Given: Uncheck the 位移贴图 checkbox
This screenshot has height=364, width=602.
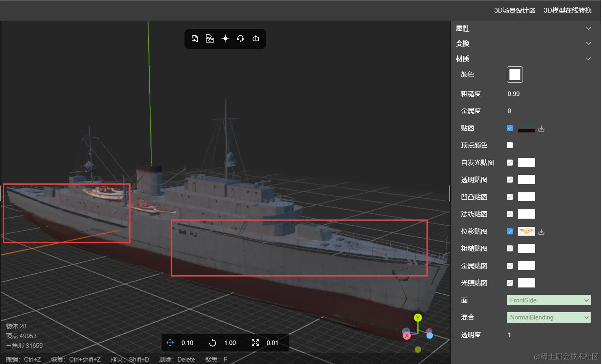Looking at the screenshot, I should (x=510, y=232).
